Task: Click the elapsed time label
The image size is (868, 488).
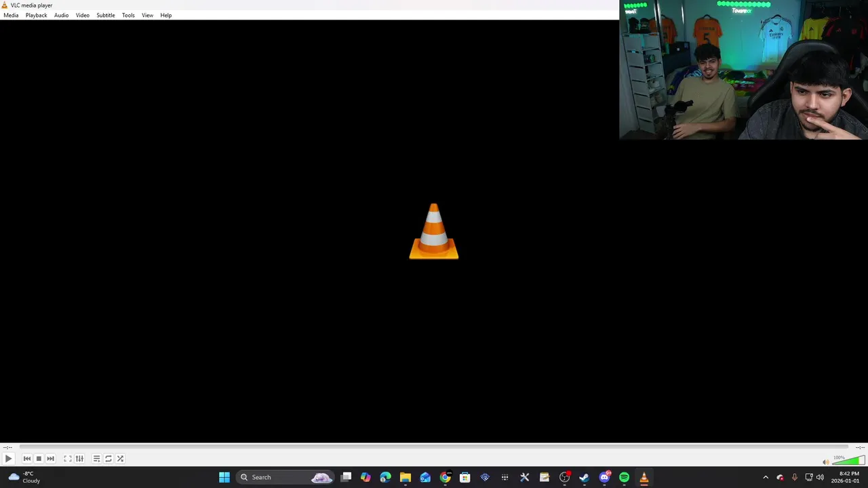Action: (x=7, y=447)
